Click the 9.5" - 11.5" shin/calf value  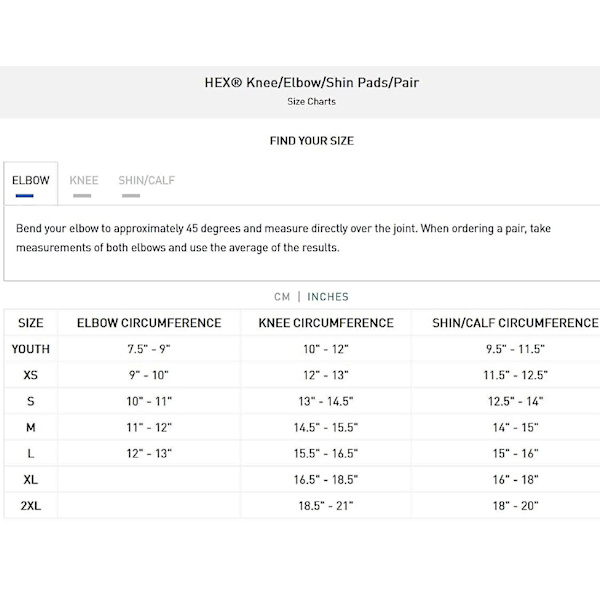[515, 349]
